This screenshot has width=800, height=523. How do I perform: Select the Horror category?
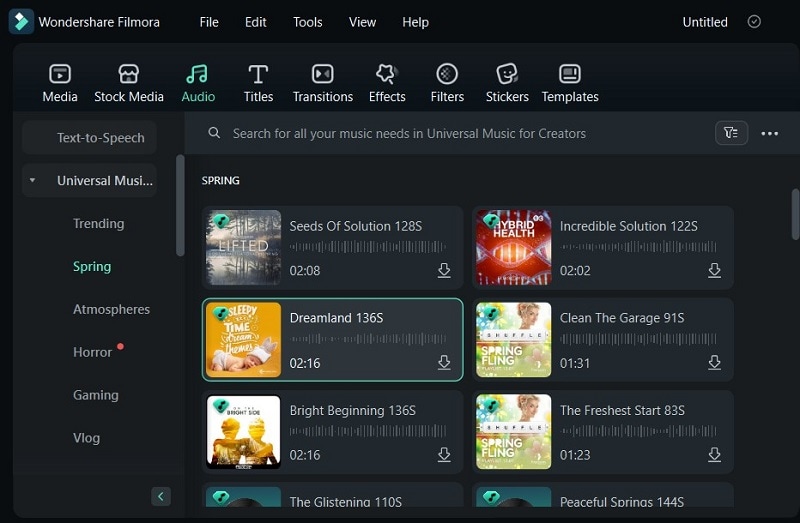click(x=92, y=352)
